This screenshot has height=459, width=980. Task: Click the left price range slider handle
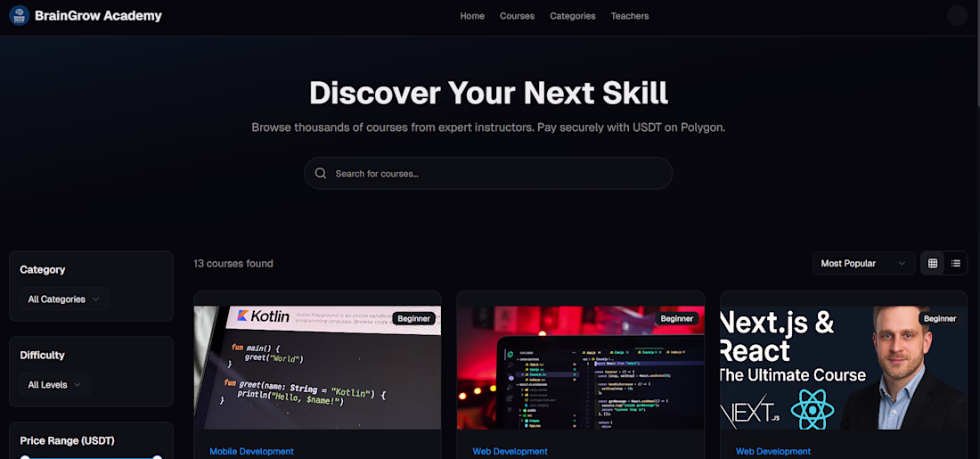point(25,458)
